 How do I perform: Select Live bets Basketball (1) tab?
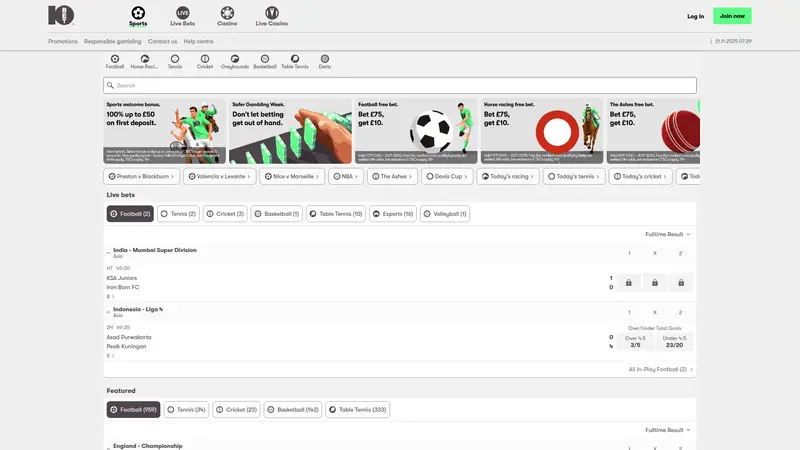277,214
